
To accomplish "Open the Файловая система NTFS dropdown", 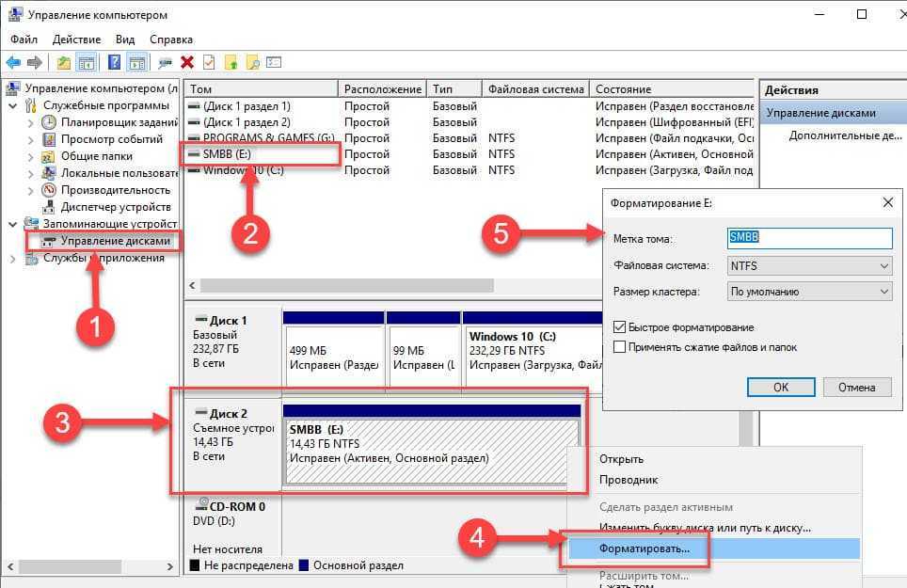I will coord(808,266).
